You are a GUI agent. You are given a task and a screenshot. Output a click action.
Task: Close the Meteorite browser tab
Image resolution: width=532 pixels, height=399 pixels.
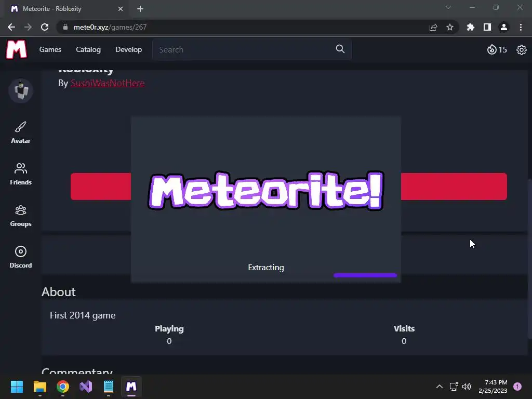(121, 9)
